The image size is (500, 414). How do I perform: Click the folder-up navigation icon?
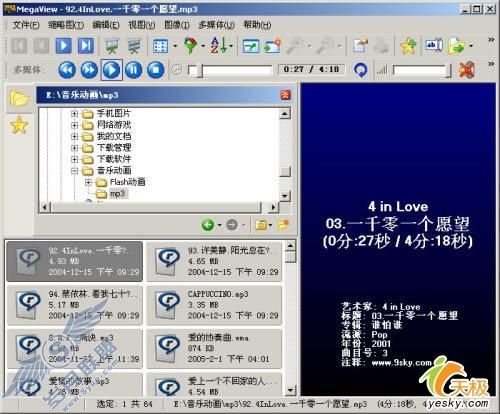[261, 225]
